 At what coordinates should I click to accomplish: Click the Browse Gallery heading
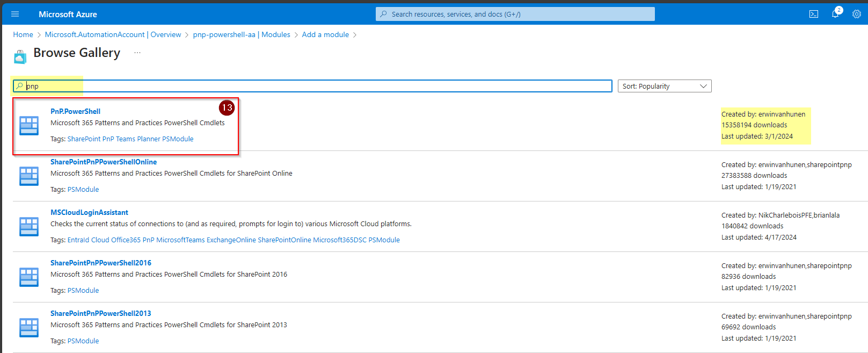[77, 53]
